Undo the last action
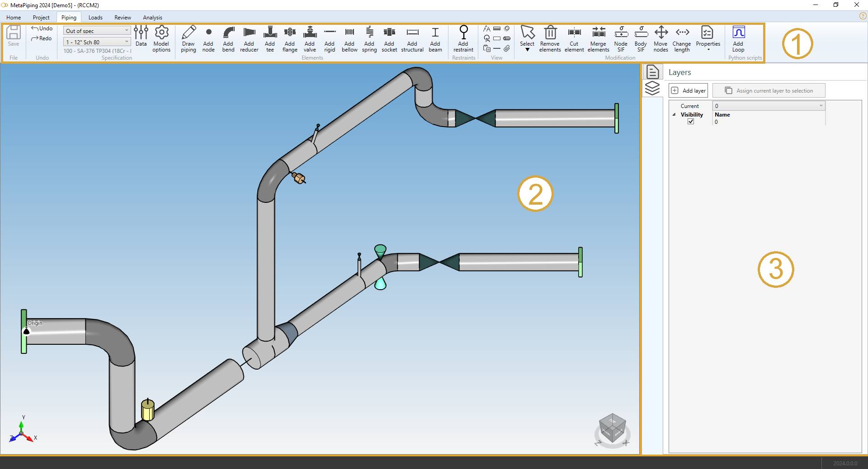This screenshot has height=469, width=868. tap(42, 28)
